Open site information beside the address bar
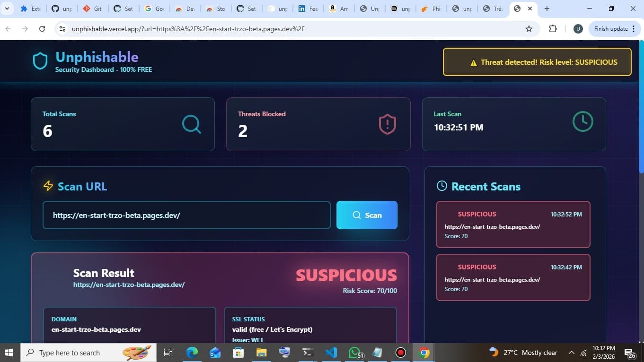 62,29
